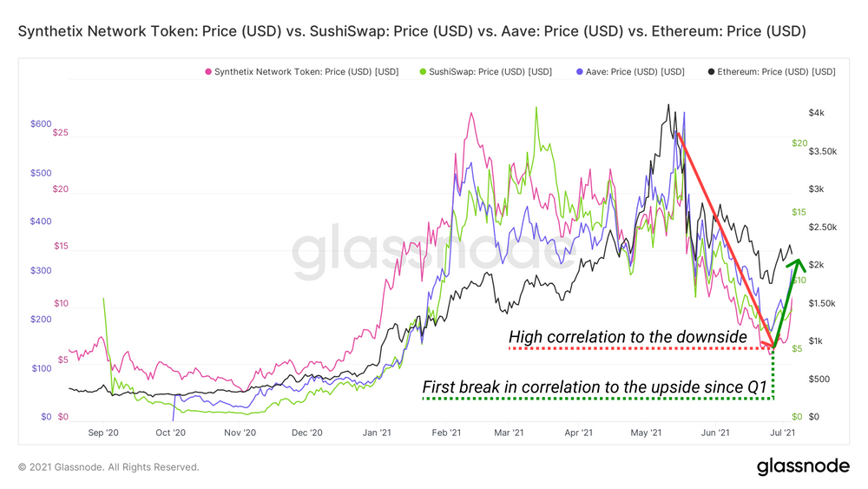
Task: Click the Jul '21 x-axis marker
Action: (x=784, y=432)
